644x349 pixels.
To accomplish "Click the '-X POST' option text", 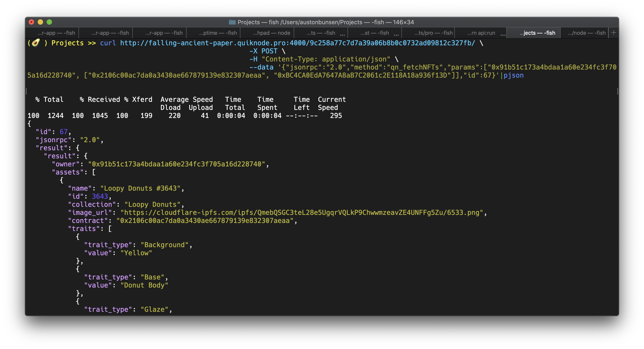I will click(x=263, y=51).
